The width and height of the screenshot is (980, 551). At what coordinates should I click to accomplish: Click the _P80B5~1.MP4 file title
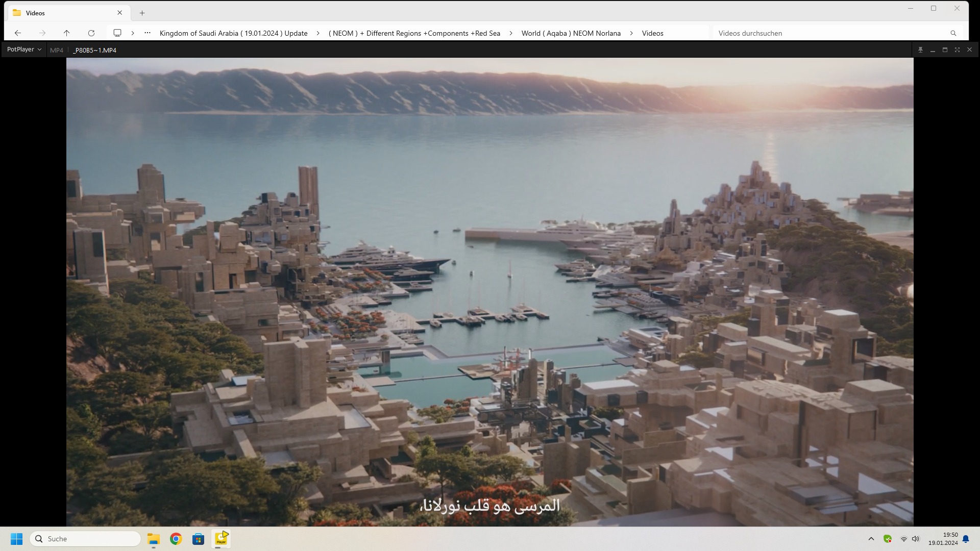95,50
